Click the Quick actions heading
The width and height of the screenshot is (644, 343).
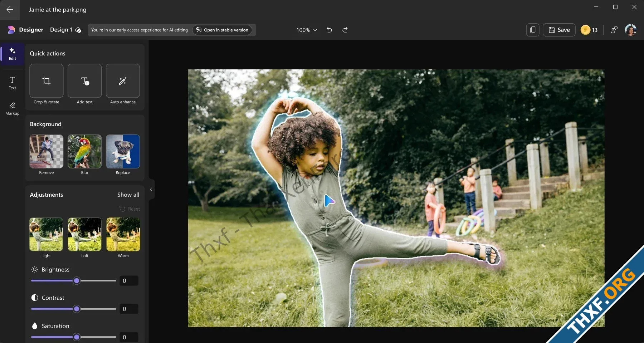48,53
